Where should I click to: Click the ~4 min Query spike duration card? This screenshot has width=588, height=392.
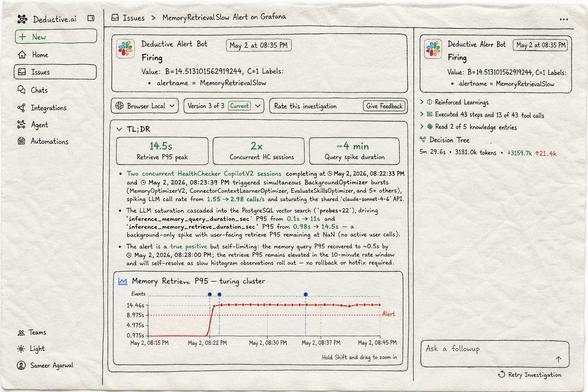[354, 151]
